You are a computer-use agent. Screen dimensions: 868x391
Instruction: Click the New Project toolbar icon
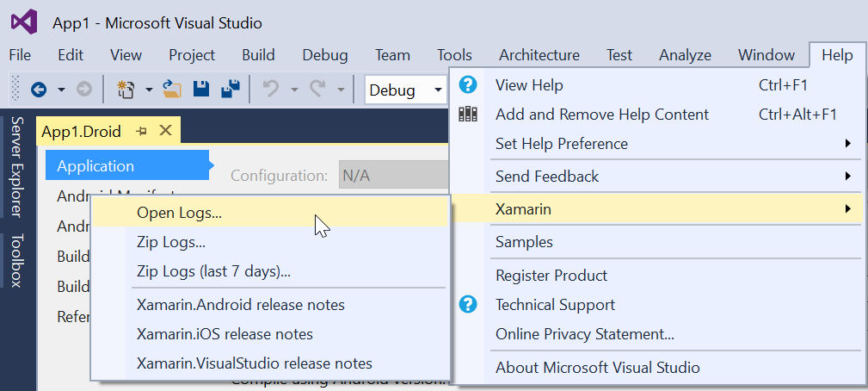pyautogui.click(x=126, y=89)
